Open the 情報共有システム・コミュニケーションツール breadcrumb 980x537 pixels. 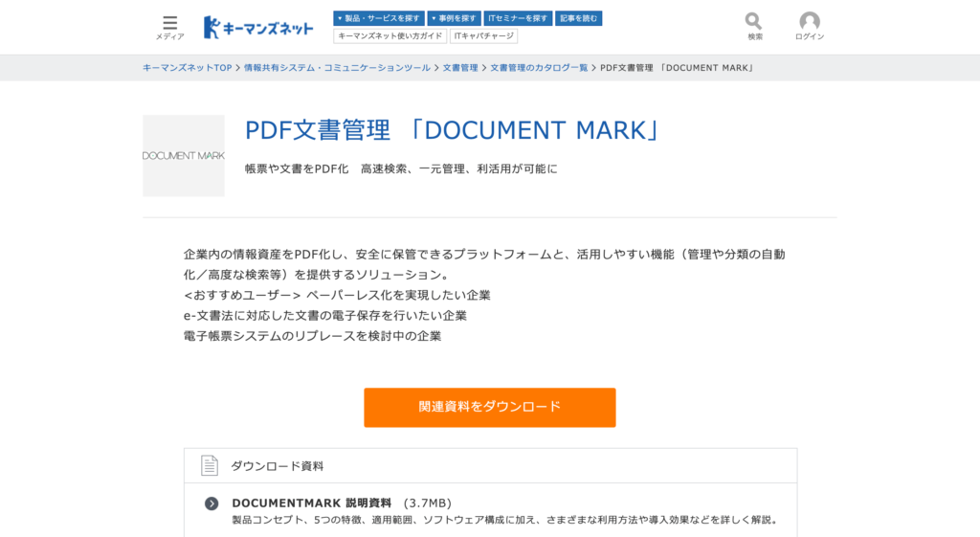[x=337, y=68]
